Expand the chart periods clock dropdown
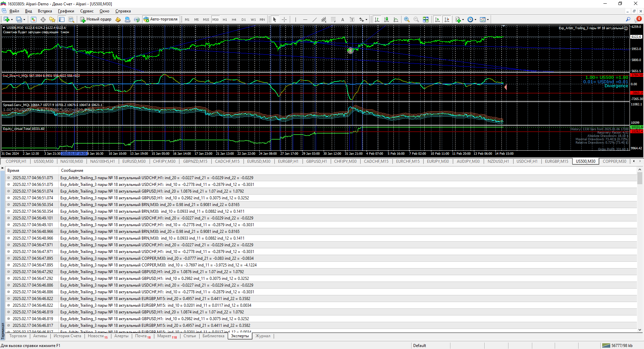Screen dimensions: 644x349 [x=475, y=19]
